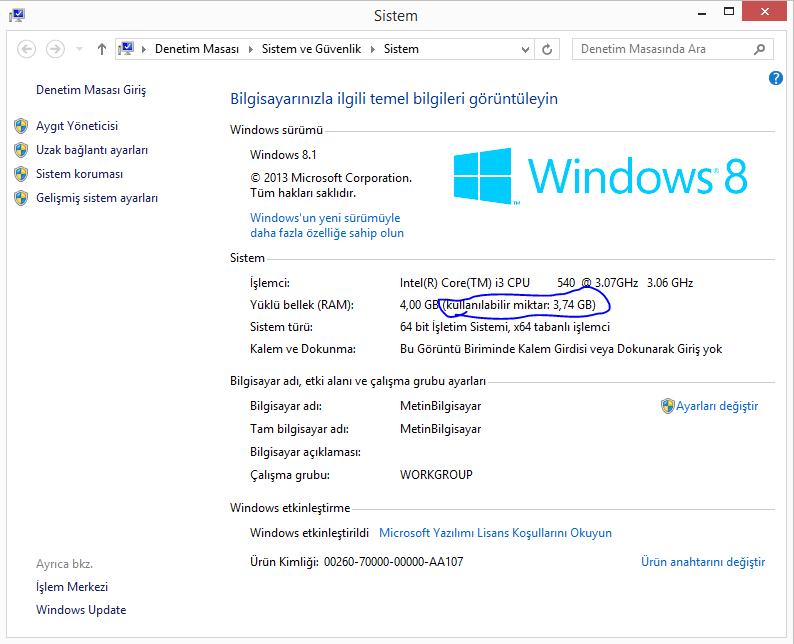794x644 pixels.
Task: Click the WORKGROUP value
Action: [x=436, y=475]
